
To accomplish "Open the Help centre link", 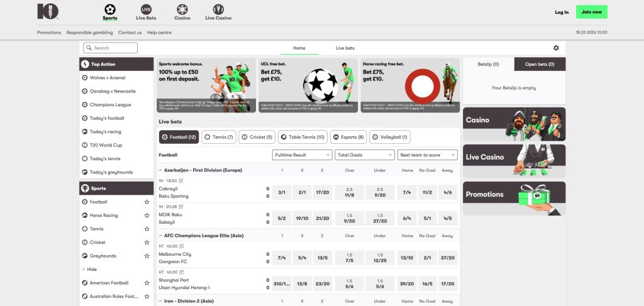I will click(159, 33).
